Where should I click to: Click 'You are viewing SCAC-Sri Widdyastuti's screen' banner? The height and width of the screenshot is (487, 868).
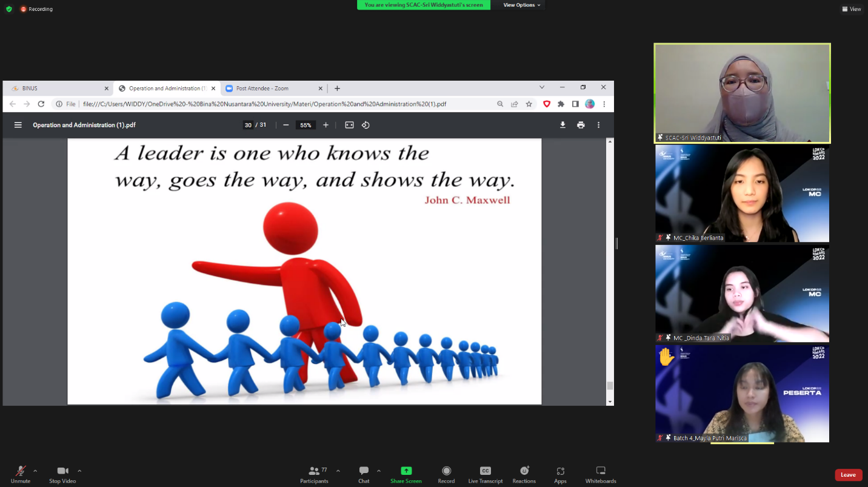(x=424, y=5)
